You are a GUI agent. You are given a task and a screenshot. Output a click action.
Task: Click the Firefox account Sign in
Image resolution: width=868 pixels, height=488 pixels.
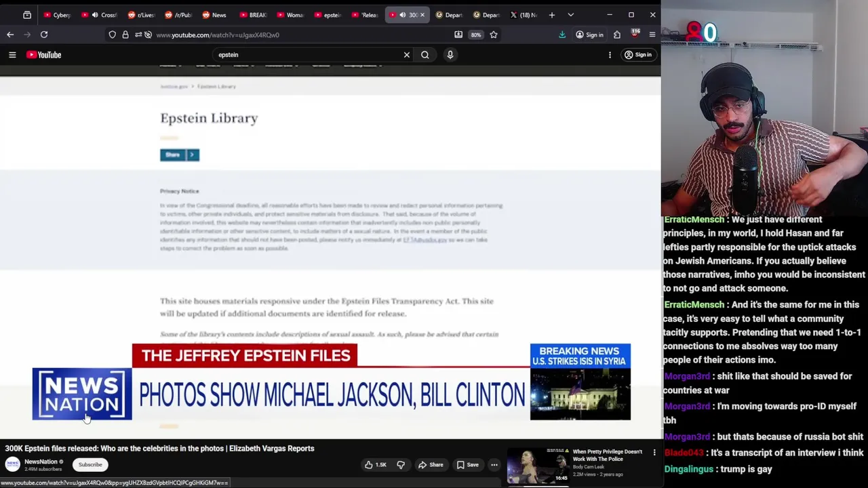pos(589,35)
